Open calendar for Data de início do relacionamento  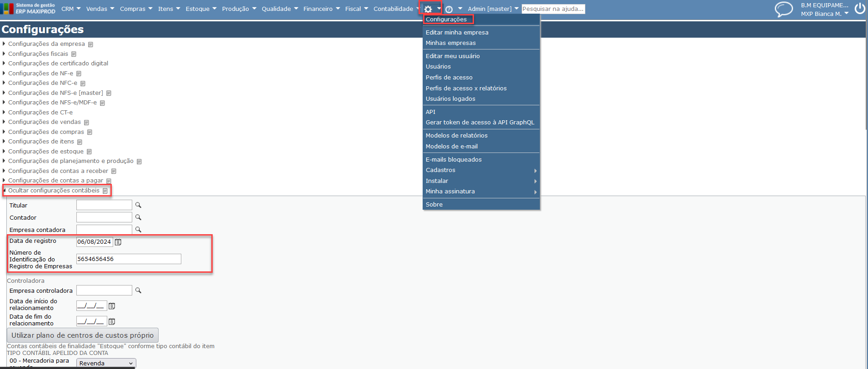112,306
